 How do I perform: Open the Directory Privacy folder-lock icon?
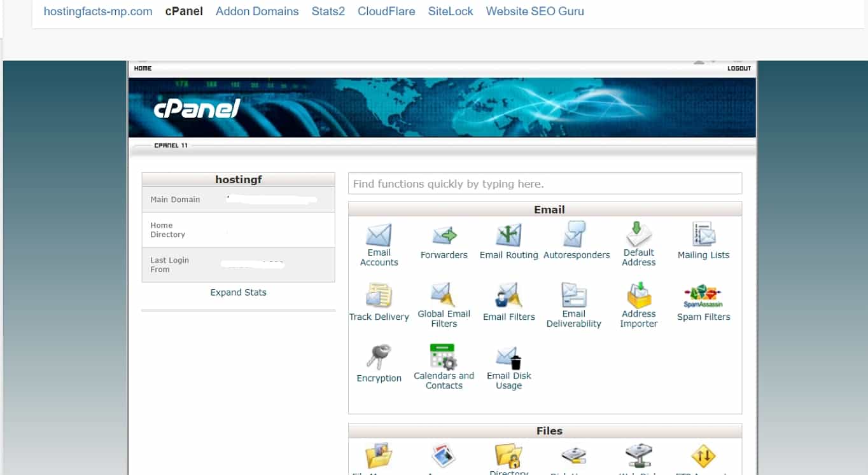click(x=508, y=455)
